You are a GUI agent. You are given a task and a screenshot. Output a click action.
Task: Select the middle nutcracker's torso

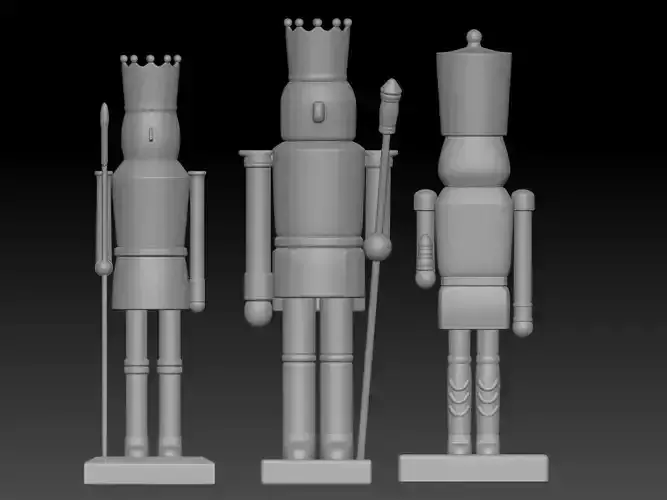(319, 190)
